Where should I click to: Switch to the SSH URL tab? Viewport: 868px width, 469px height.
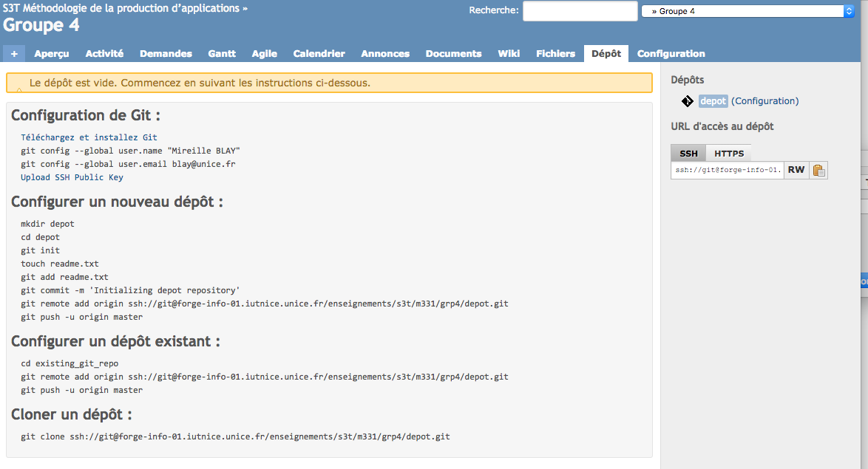(x=688, y=154)
